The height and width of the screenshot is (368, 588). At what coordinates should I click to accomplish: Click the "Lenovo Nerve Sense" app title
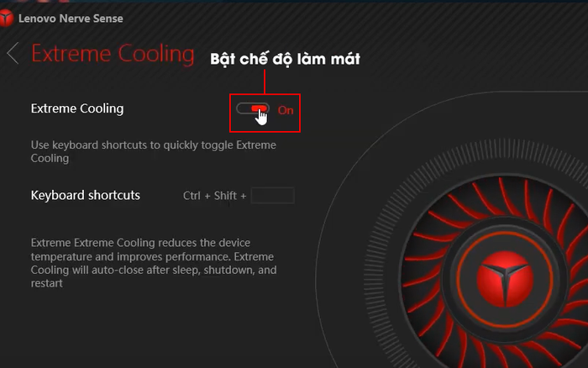71,18
